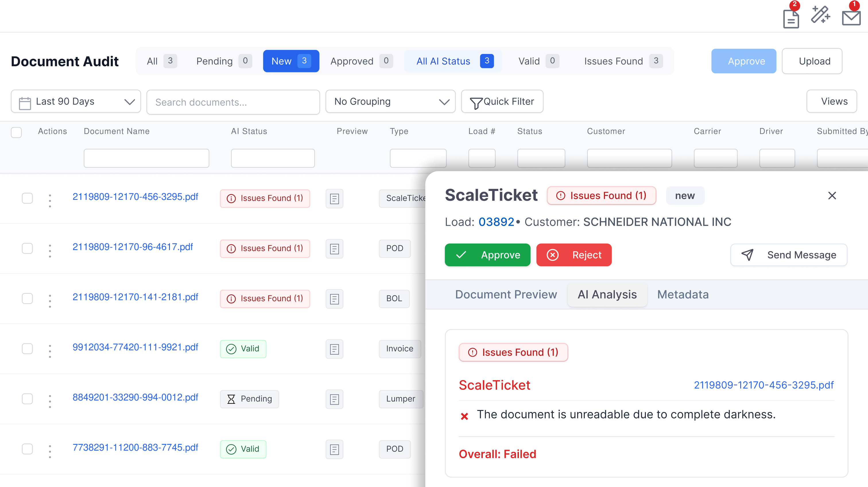Open actions menu for 2119809-12170-456-3295.pdf
868x487 pixels.
50,200
